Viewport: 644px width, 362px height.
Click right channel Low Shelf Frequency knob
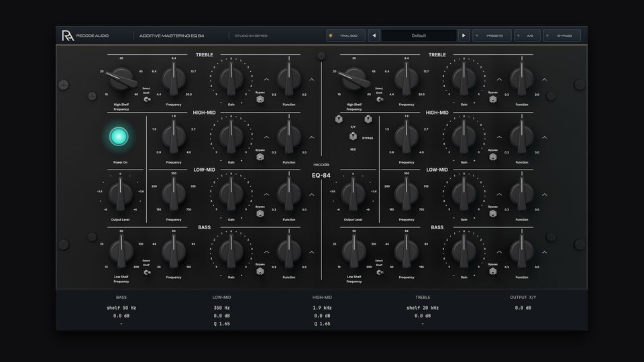click(354, 251)
